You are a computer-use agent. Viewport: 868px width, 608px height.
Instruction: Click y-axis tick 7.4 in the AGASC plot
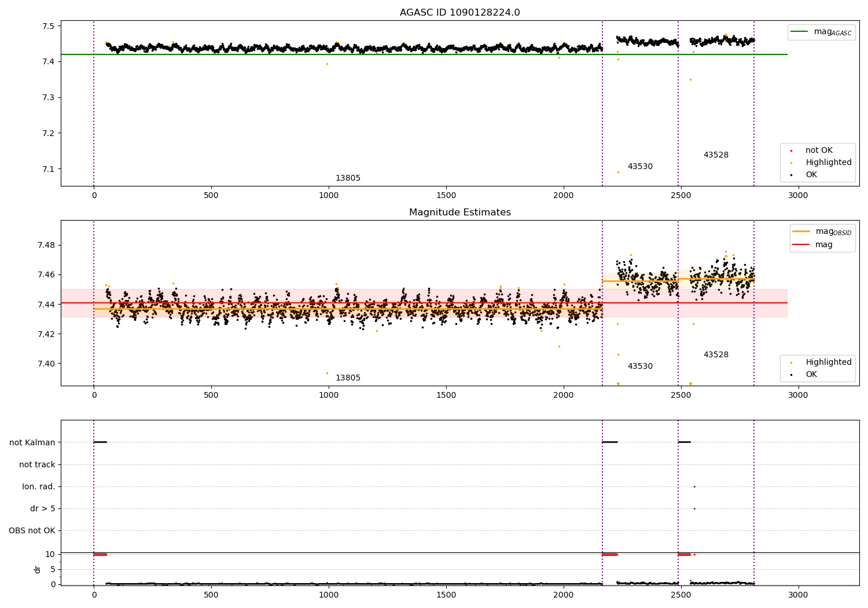48,62
